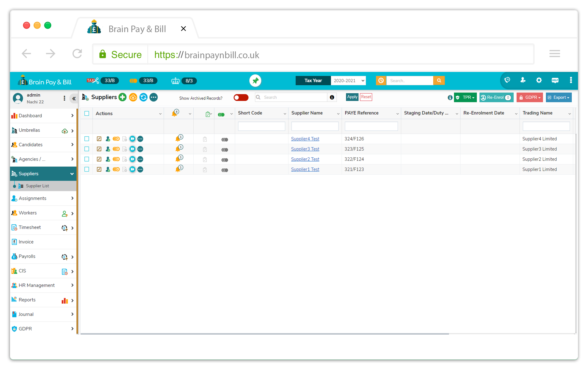
Task: Select the checkbox for Supplier1 Test row
Action: click(87, 169)
